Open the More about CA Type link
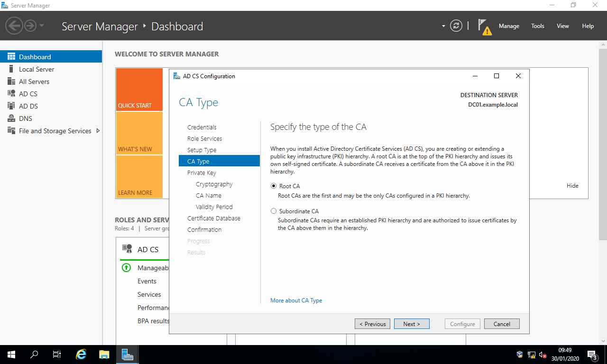Viewport: 607px width, 364px height. [296, 300]
